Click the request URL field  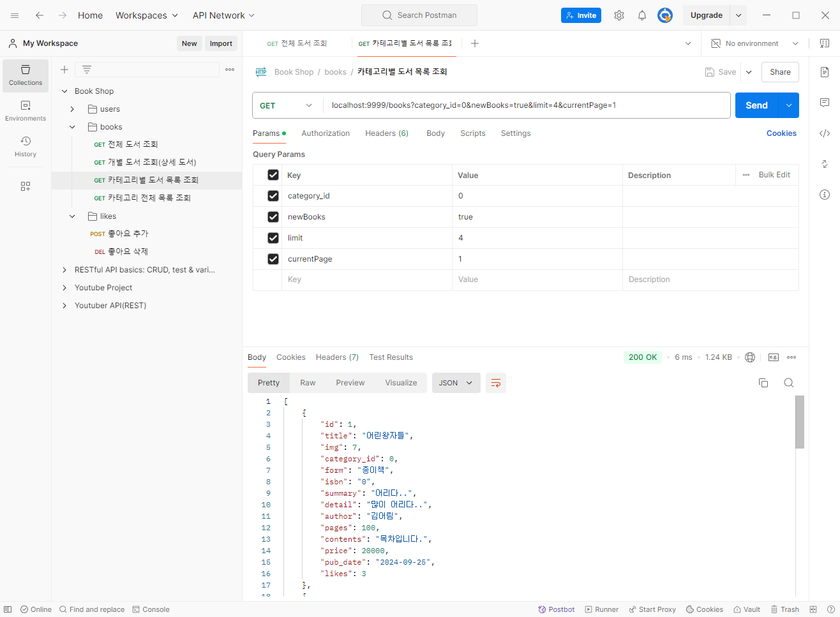coord(527,105)
